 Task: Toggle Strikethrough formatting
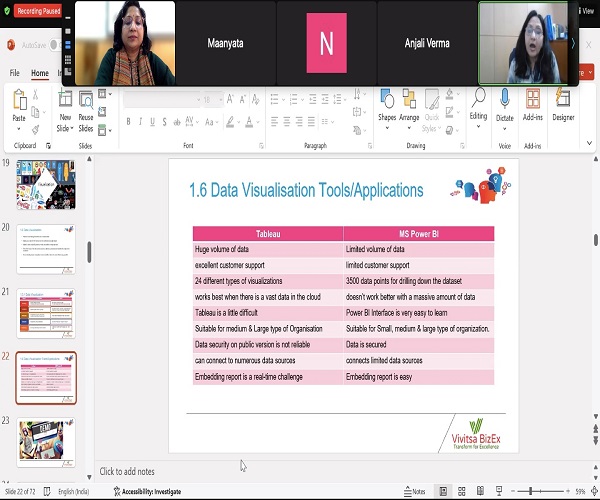pyautogui.click(x=177, y=122)
